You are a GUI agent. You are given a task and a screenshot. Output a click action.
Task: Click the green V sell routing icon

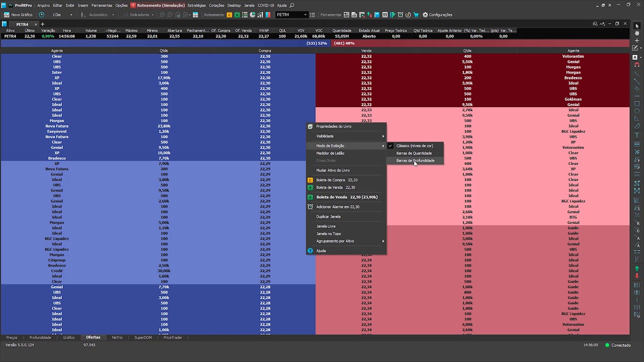tap(237, 15)
